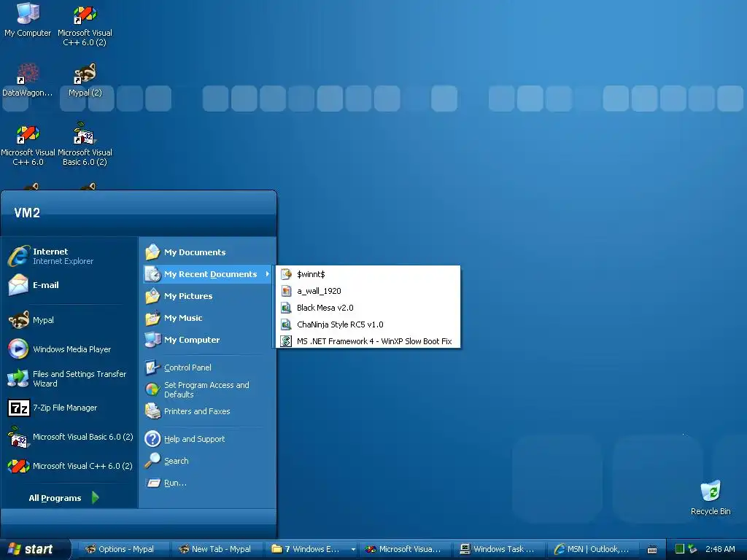Open My Computer desktop icon
The image size is (747, 560).
point(27,20)
